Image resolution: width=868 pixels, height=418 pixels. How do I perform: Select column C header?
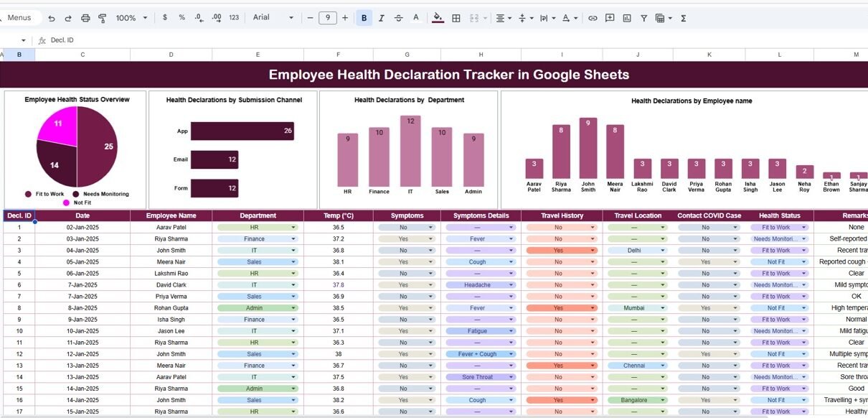pos(82,55)
